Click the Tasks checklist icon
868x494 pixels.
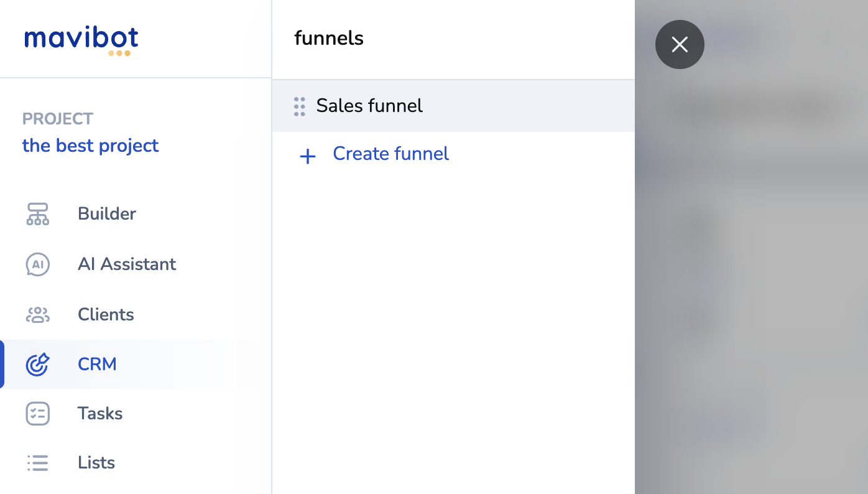coord(37,414)
